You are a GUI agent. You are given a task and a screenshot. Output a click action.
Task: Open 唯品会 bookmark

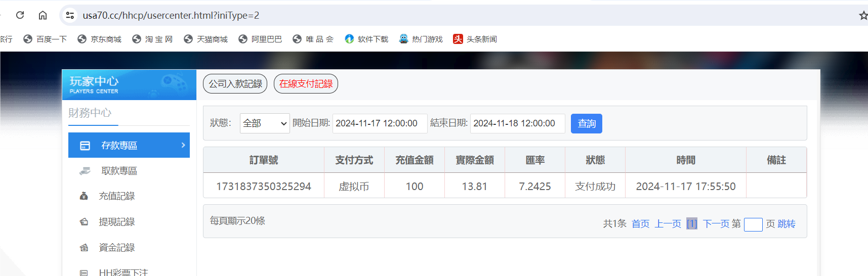pos(313,39)
